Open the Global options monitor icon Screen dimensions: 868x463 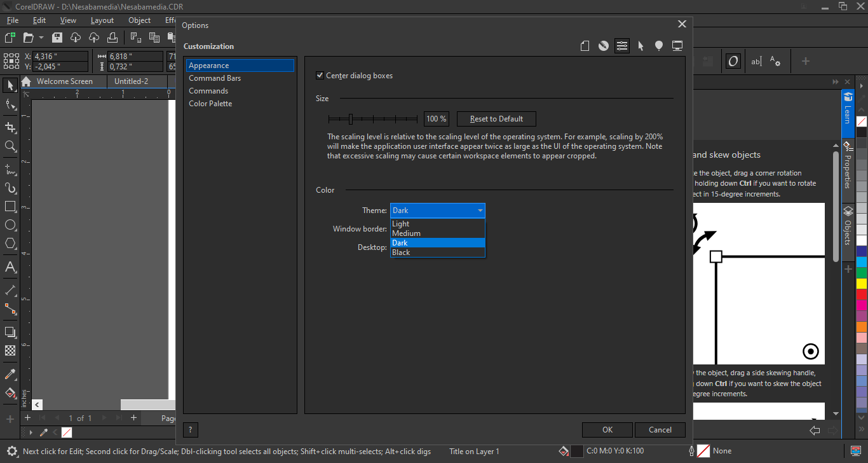(x=677, y=46)
